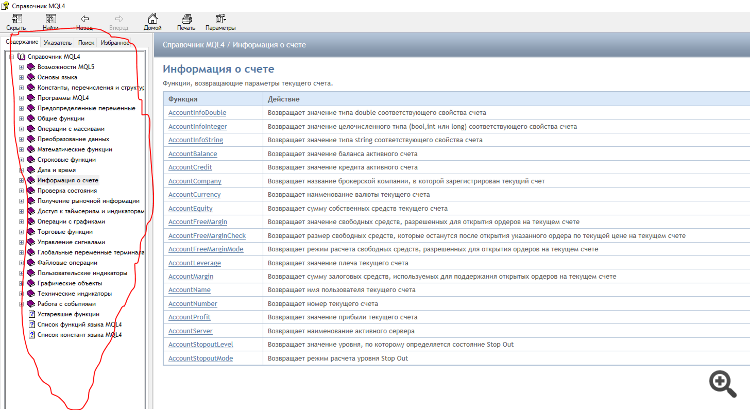Screen dimensions: 750x410
Task: Click the Справочник MQL4 title bar icon
Action: coord(5,6)
